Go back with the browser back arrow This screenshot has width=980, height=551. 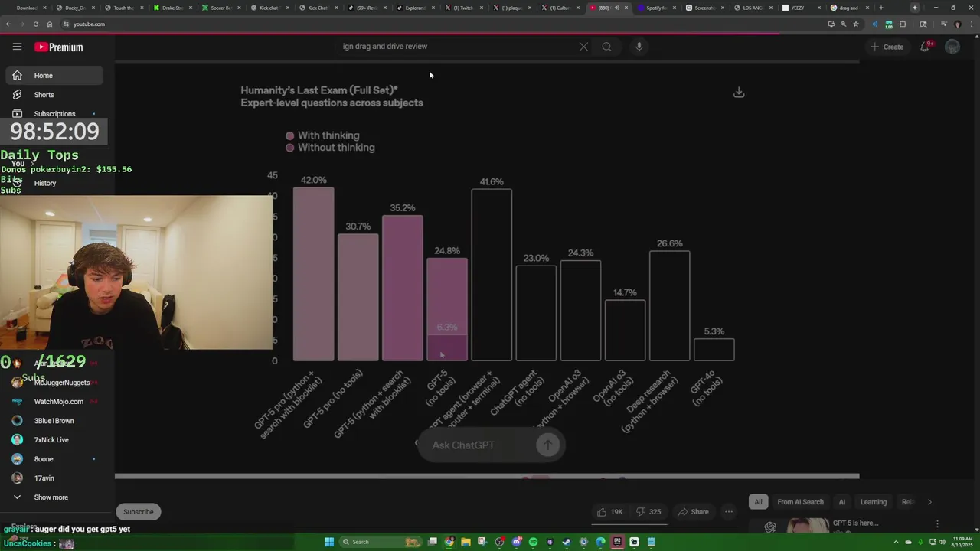pyautogui.click(x=8, y=24)
